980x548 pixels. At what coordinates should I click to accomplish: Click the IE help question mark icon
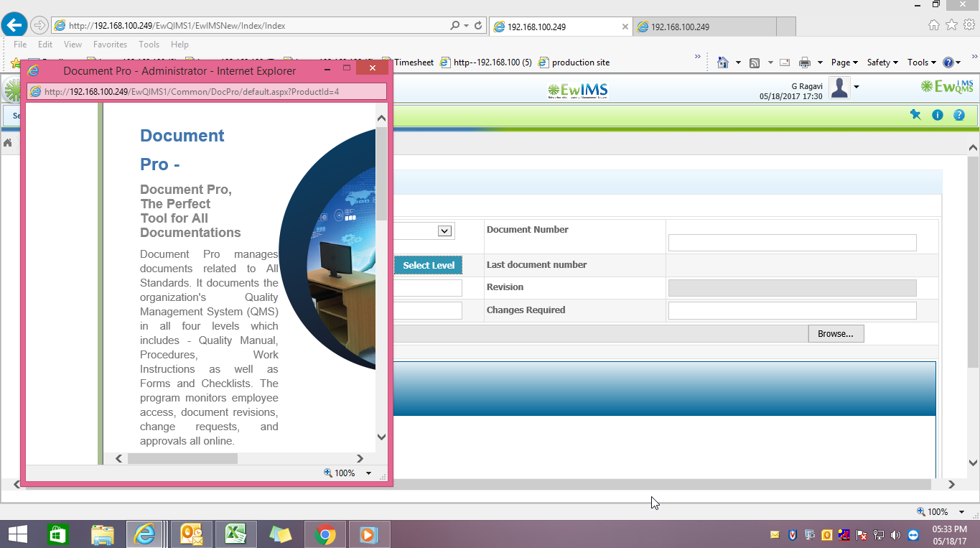click(x=948, y=62)
